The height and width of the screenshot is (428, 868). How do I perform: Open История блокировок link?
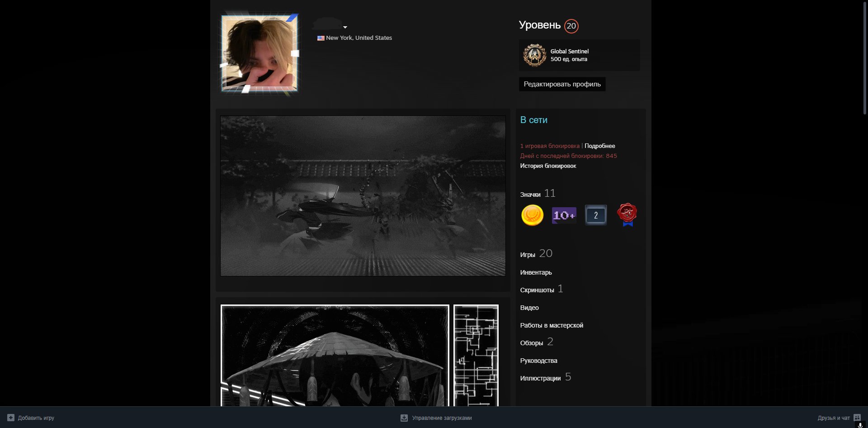point(548,166)
